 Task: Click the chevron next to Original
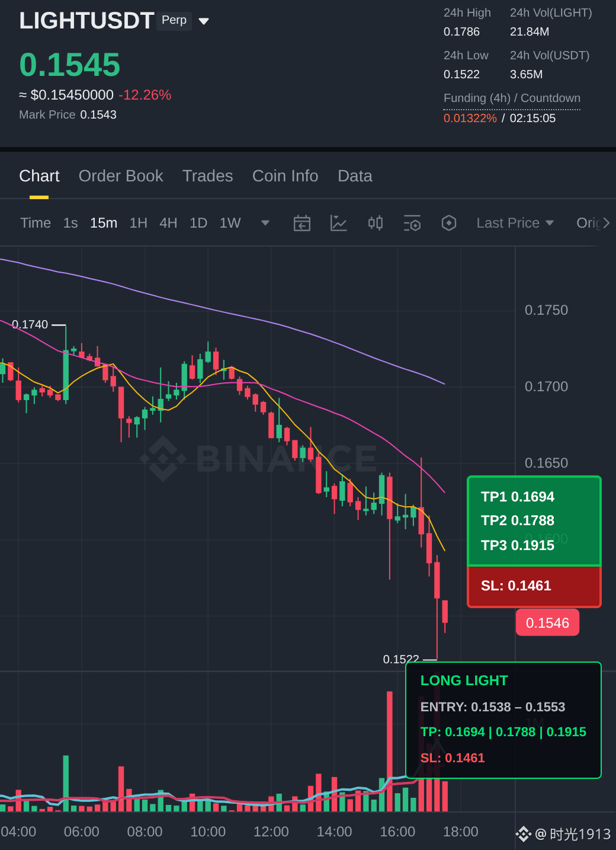(x=606, y=223)
